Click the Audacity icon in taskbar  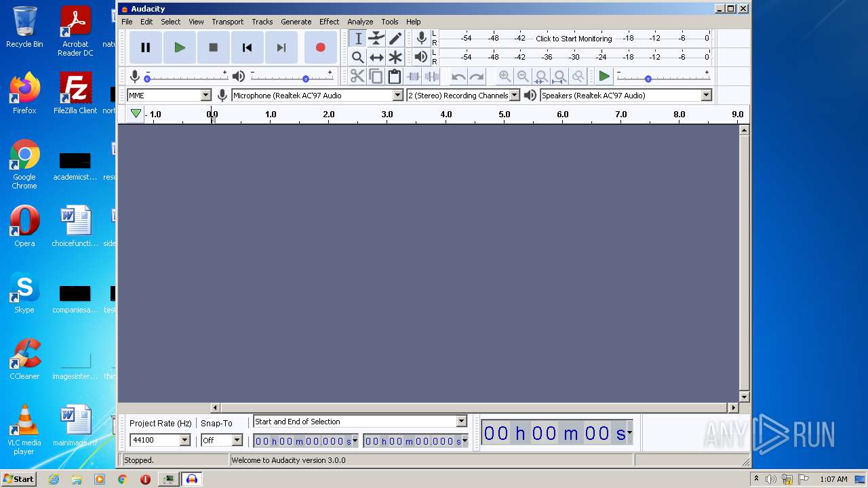point(192,479)
